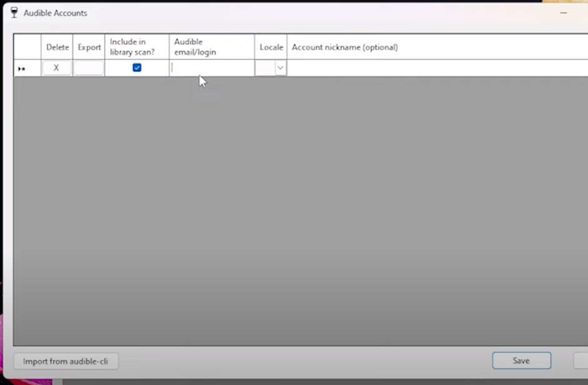The width and height of the screenshot is (588, 385).
Task: Toggle the Include in library scan checkbox
Action: [x=137, y=68]
